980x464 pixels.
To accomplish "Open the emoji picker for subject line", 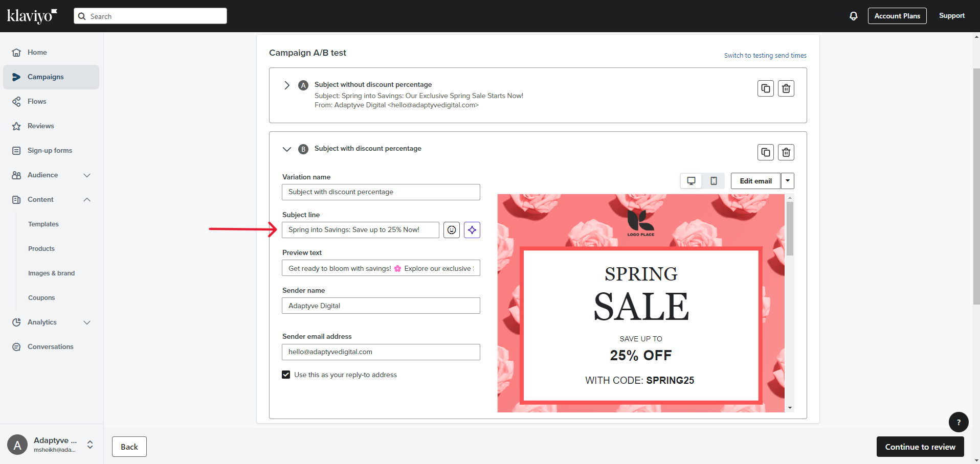I will (452, 230).
